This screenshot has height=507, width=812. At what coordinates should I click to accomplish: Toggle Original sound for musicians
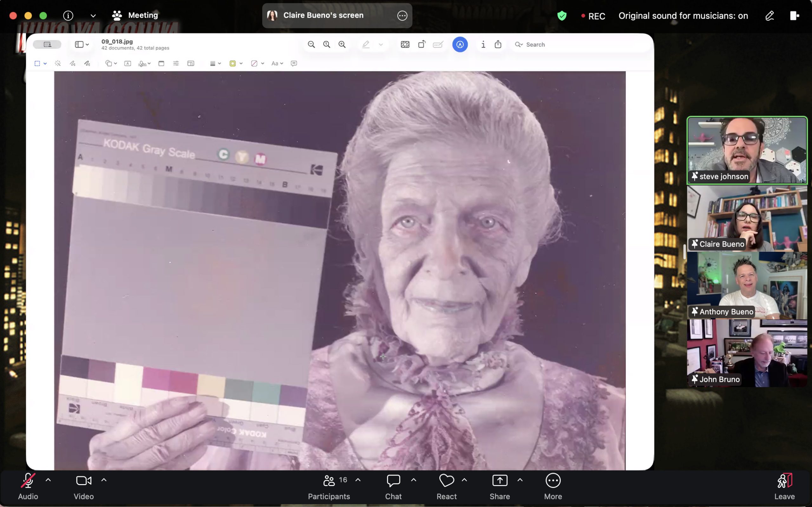click(x=683, y=16)
